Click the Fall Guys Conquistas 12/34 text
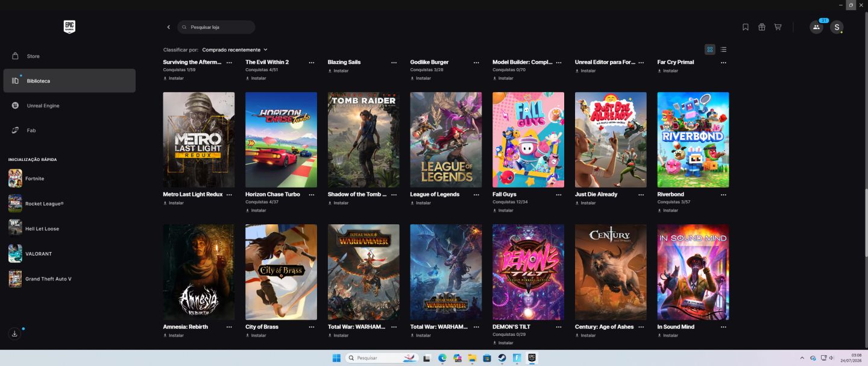This screenshot has width=868, height=366. point(510,202)
